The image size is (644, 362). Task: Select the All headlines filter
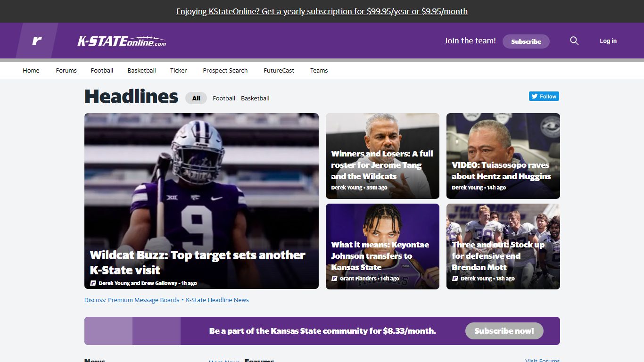point(196,98)
